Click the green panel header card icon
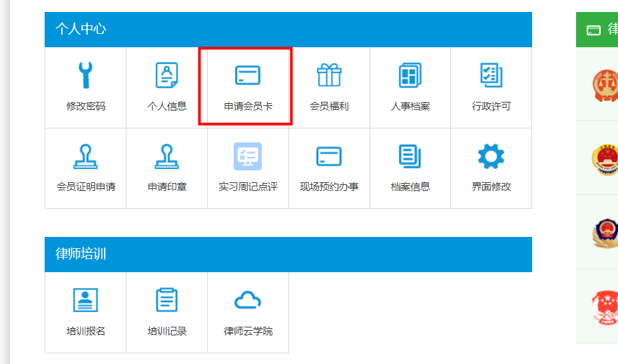The width and height of the screenshot is (618, 364). (593, 30)
